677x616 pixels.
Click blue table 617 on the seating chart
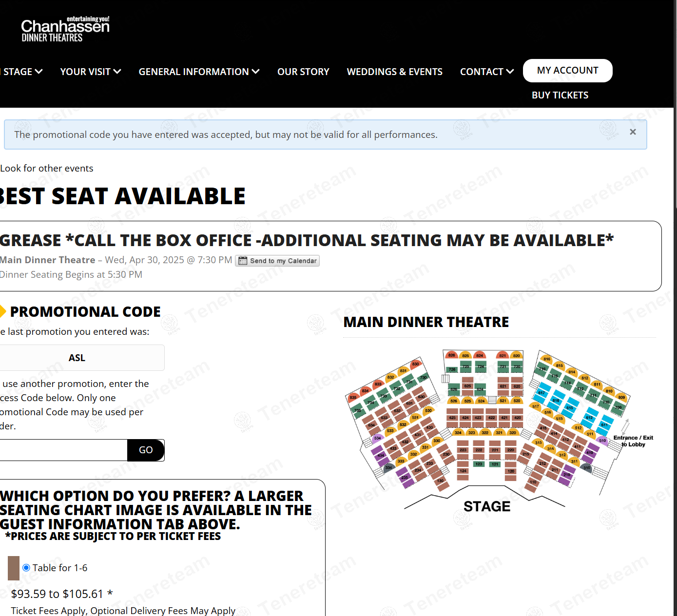(x=542, y=392)
